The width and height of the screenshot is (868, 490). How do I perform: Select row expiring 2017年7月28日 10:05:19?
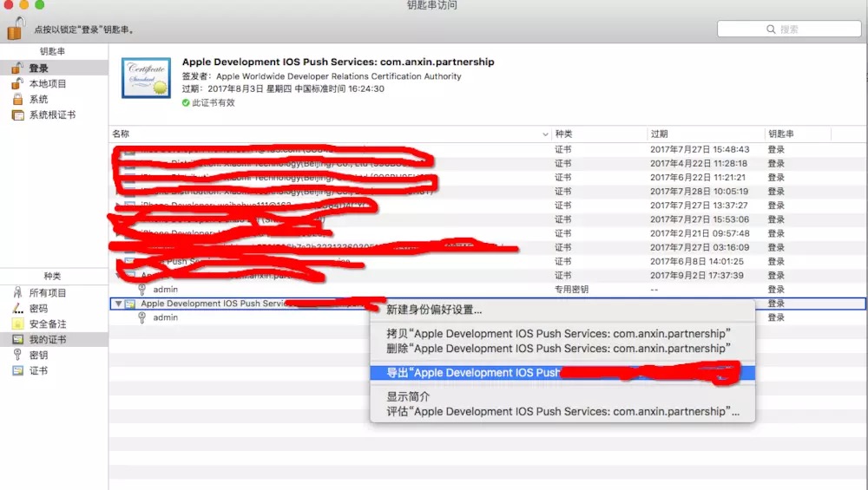coord(487,192)
